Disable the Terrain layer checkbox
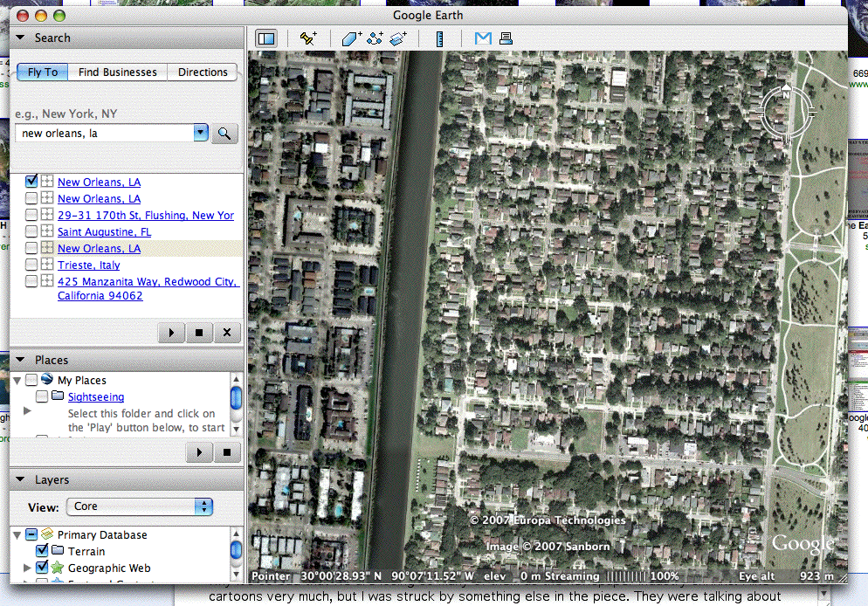 tap(41, 551)
